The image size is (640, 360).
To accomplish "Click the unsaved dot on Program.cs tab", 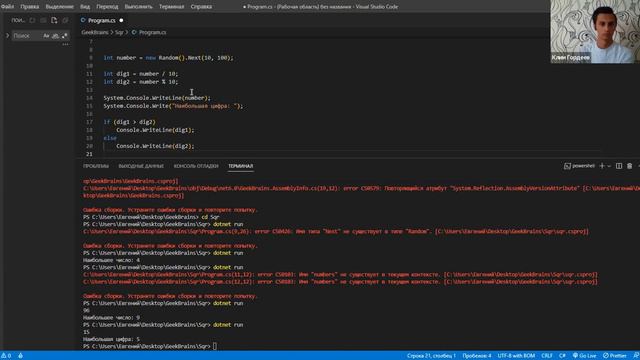I will coord(121,20).
